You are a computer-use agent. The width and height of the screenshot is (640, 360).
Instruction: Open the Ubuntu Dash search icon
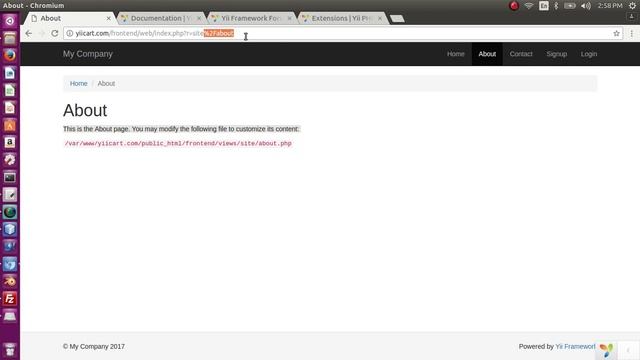tap(10, 21)
